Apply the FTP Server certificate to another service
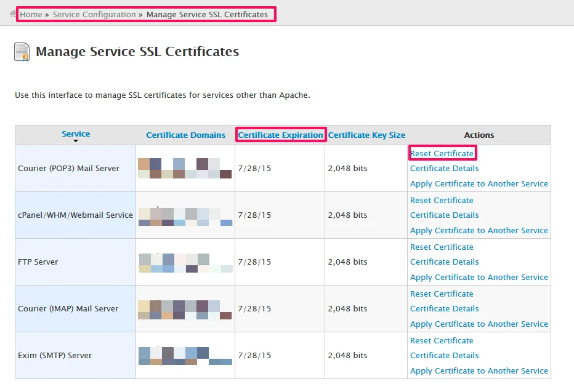Screen dimensions: 574x392 pos(479,277)
